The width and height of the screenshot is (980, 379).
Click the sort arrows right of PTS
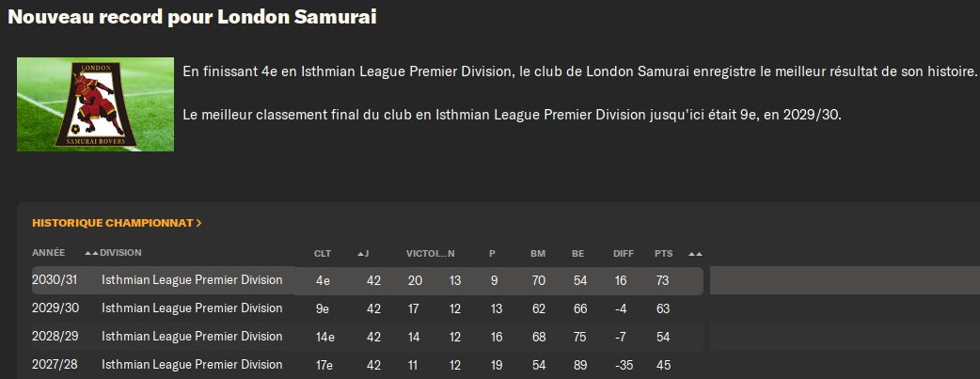[695, 253]
